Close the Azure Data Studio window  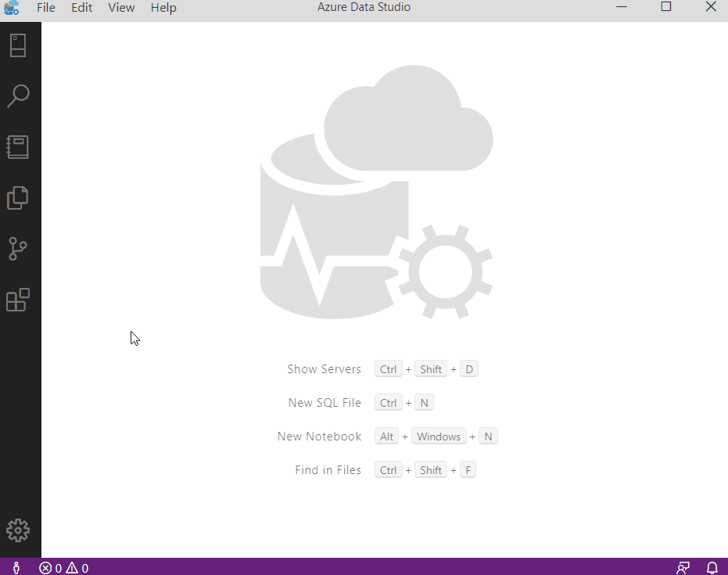coord(711,7)
